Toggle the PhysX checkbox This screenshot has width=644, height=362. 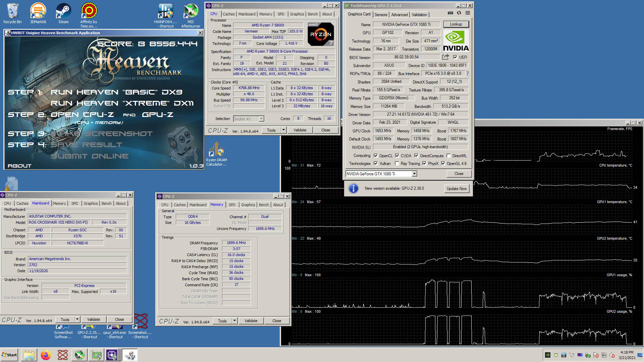[x=424, y=163]
